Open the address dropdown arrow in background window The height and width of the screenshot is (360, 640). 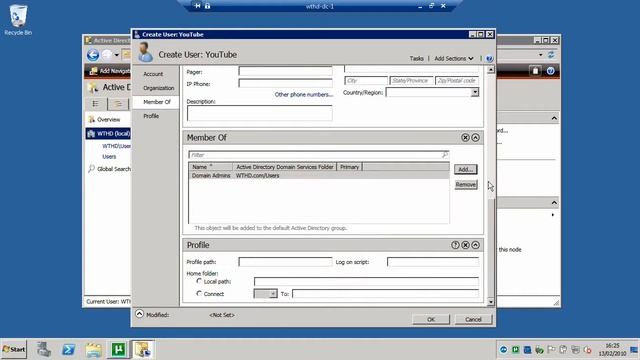coord(540,55)
